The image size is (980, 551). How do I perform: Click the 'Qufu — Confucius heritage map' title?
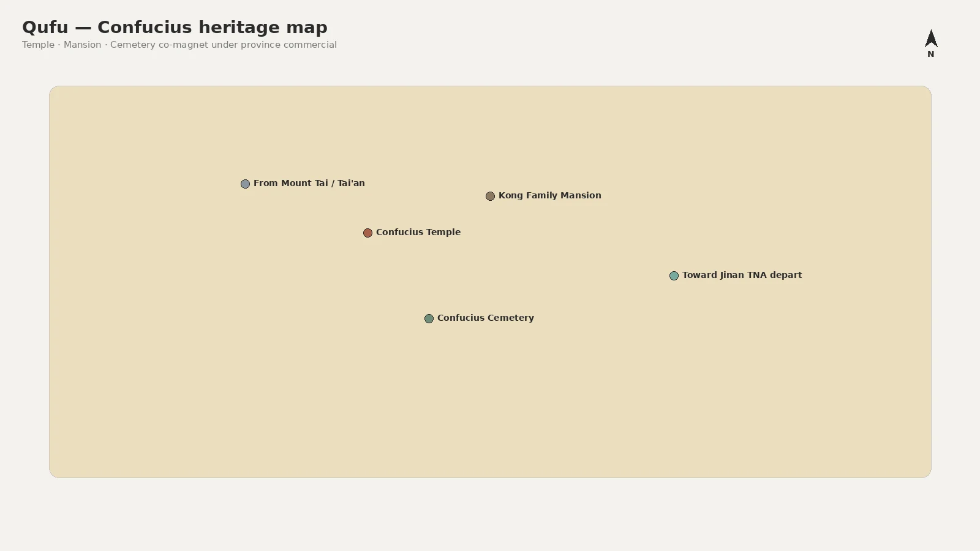coord(175,28)
